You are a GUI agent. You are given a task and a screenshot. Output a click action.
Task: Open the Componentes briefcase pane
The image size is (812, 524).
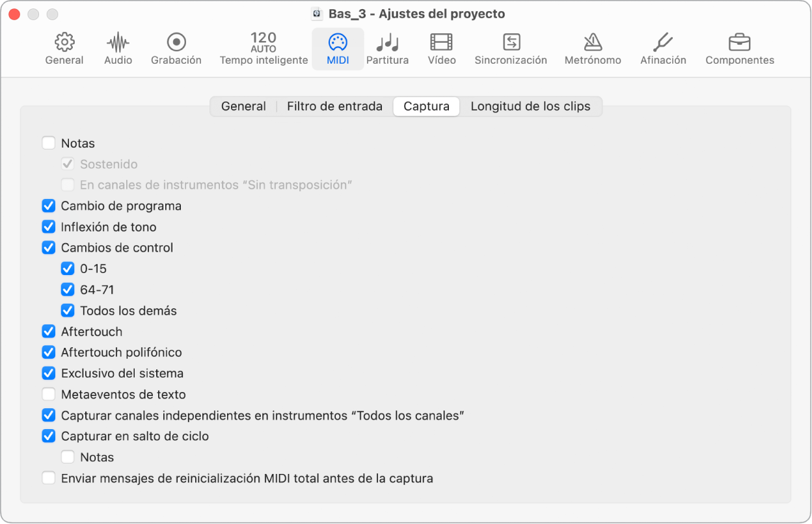740,49
